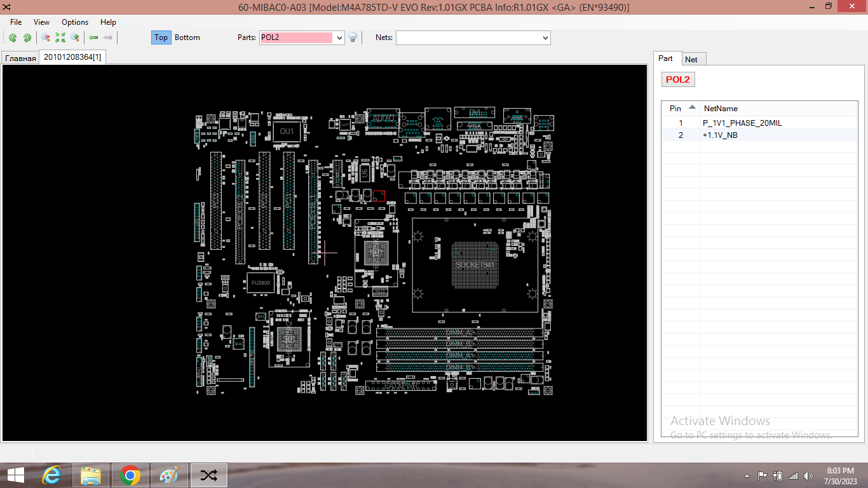Screen dimensions: 868x488
Task: Expand the Nets dropdown list
Action: click(545, 38)
